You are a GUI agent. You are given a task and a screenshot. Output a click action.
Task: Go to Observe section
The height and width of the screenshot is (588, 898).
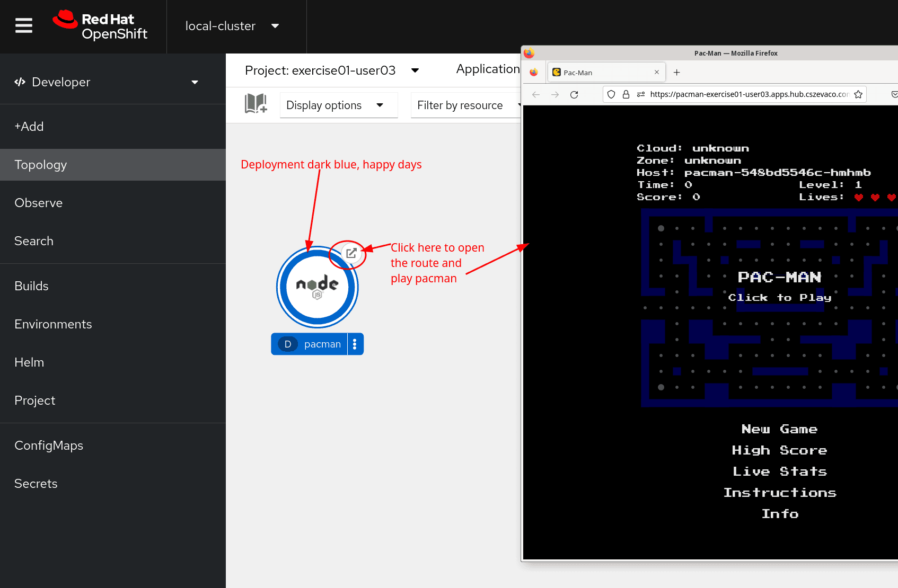[113, 203]
